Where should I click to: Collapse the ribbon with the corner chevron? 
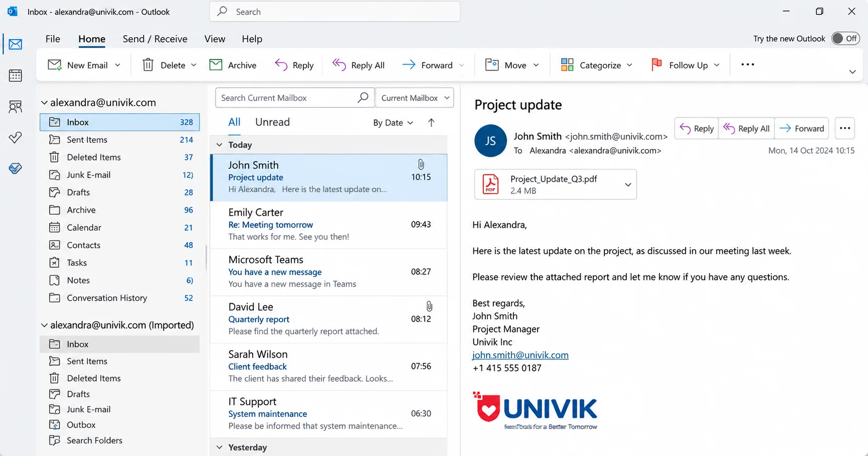tap(852, 72)
